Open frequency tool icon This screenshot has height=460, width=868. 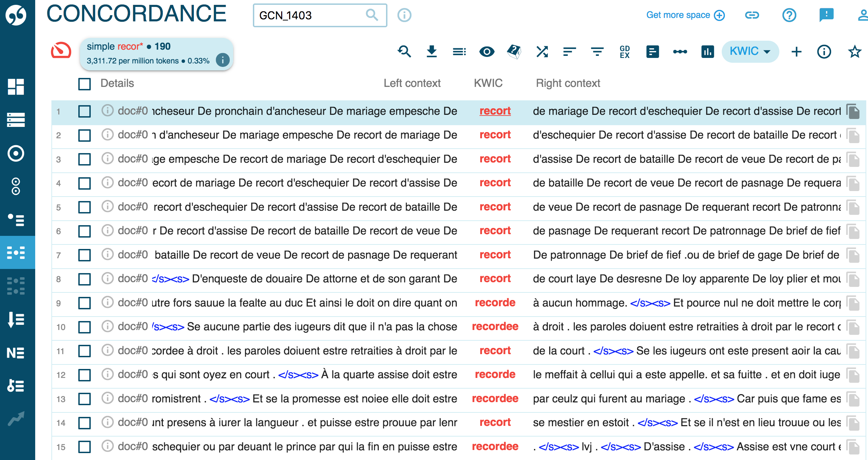click(652, 52)
